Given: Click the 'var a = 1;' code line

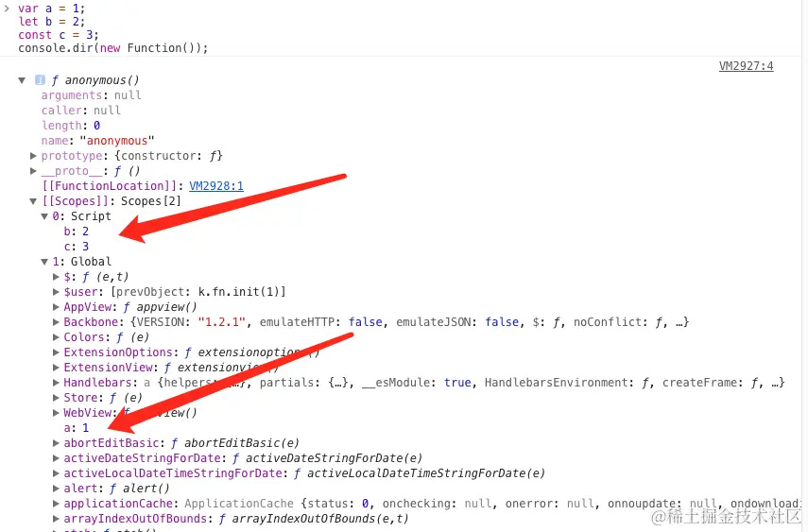Looking at the screenshot, I should (52, 9).
